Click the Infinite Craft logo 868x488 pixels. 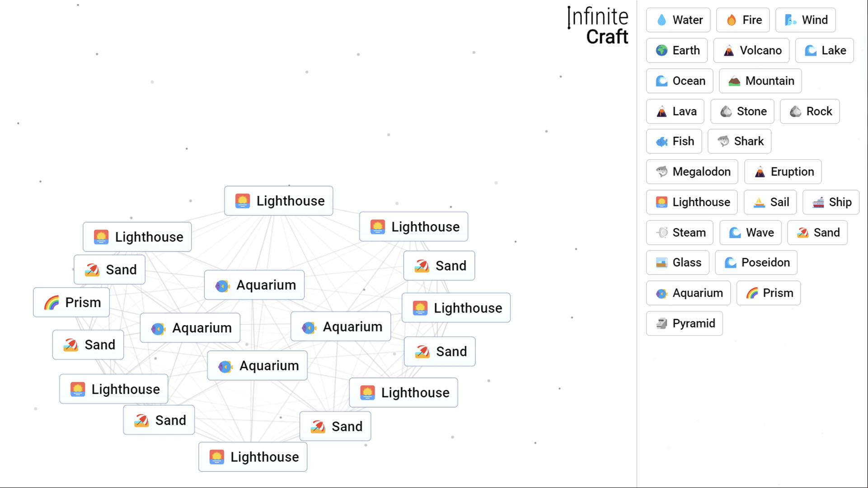click(598, 25)
